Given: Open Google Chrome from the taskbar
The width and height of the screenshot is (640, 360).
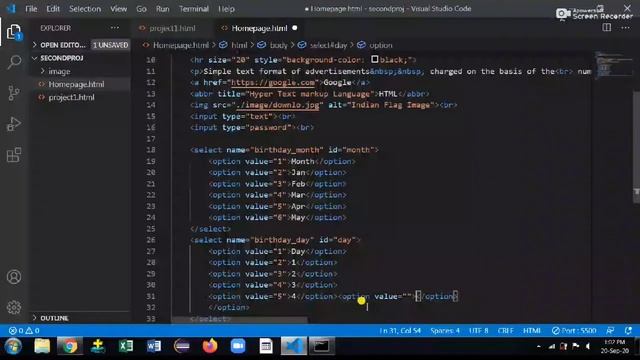Looking at the screenshot, I should click(x=70, y=347).
